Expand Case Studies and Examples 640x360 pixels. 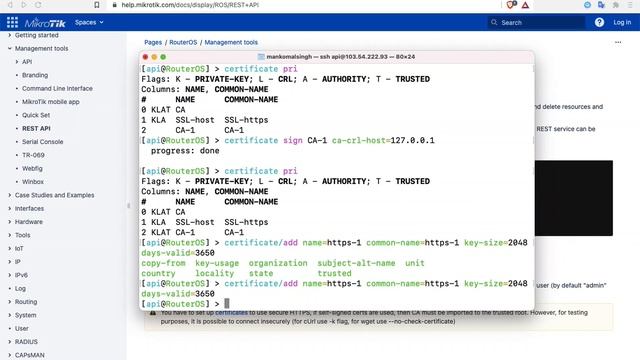point(10,195)
